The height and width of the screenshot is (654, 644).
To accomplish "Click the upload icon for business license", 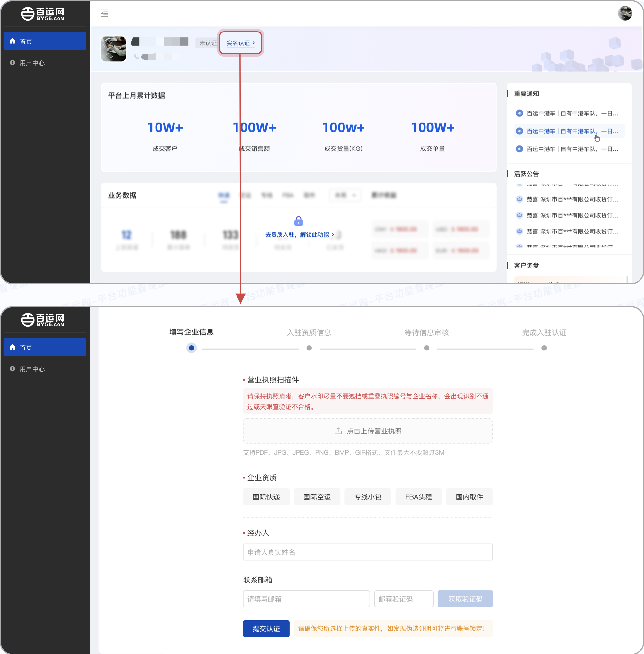I will click(x=338, y=431).
